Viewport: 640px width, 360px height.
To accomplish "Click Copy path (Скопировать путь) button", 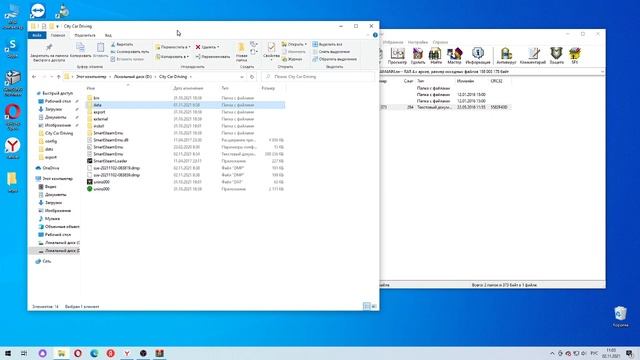I will [130, 52].
